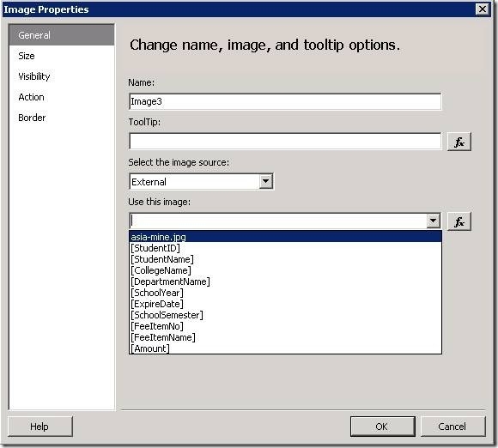Viewport: 498px width, 448px height.
Task: Go to the Action page
Action: click(62, 97)
